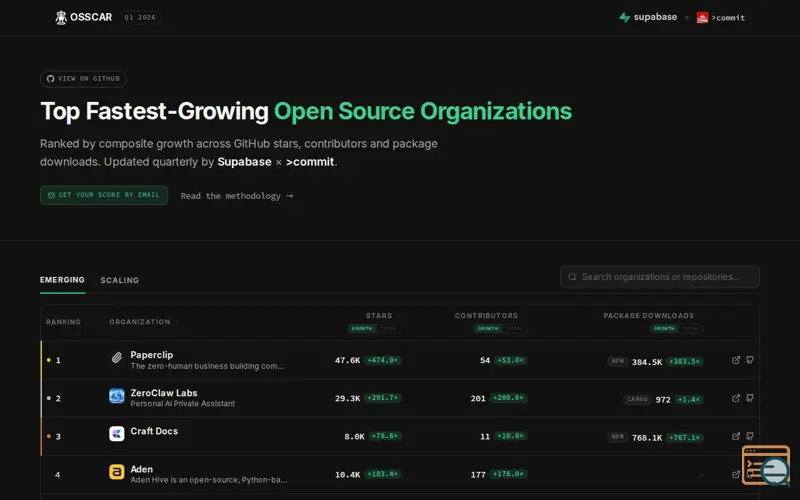
Task: Click the +474.9× stars growth badge
Action: (383, 360)
